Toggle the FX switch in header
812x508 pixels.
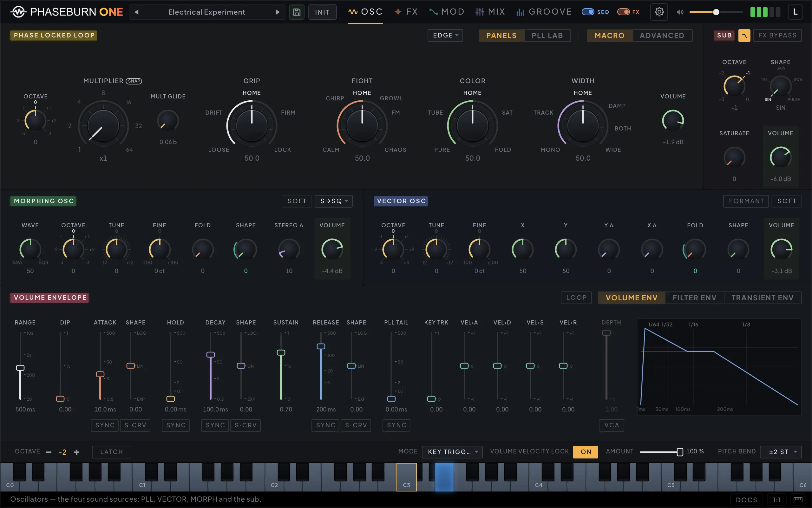[623, 12]
